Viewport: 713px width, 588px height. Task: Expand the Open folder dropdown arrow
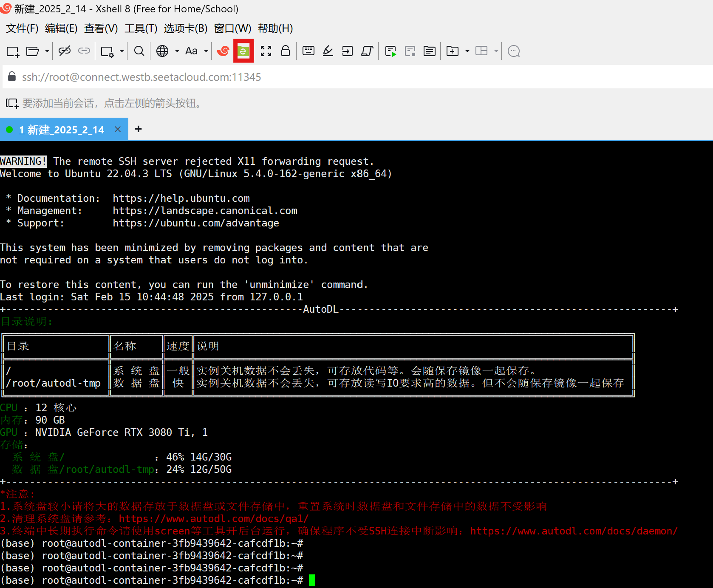tap(47, 51)
